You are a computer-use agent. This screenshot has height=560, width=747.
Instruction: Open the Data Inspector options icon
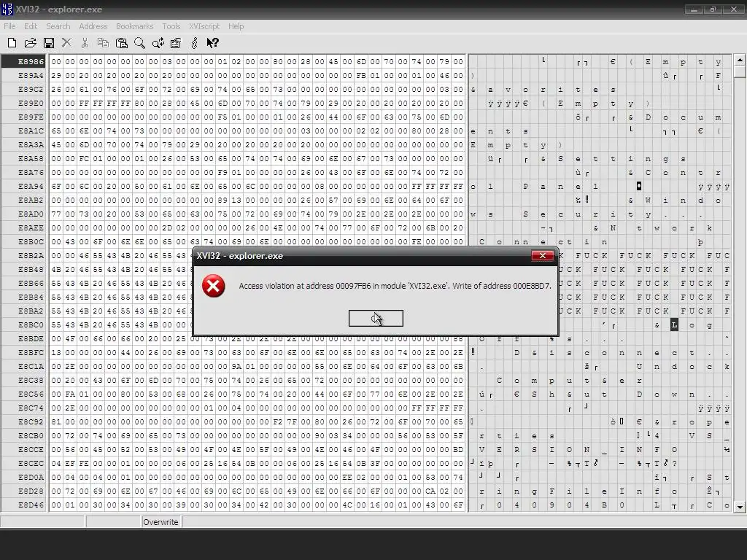(x=176, y=43)
